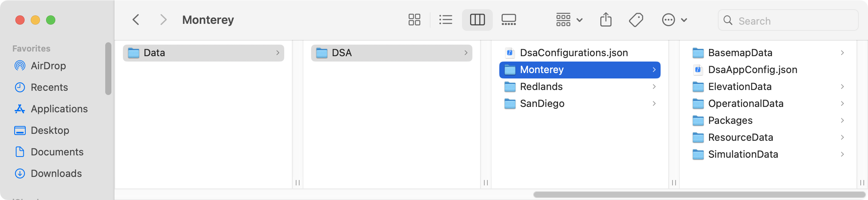Switch to gallery view
Viewport: 868px width, 200px height.
pyautogui.click(x=509, y=20)
